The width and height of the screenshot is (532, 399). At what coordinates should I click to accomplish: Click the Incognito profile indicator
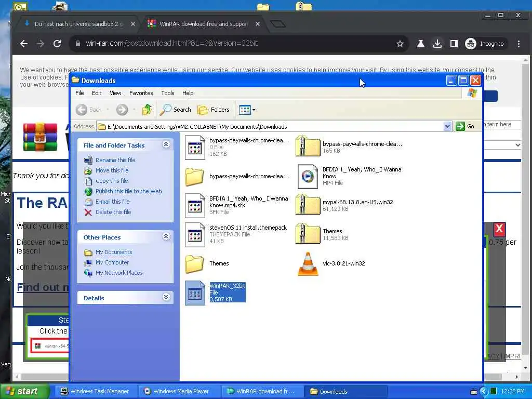485,44
